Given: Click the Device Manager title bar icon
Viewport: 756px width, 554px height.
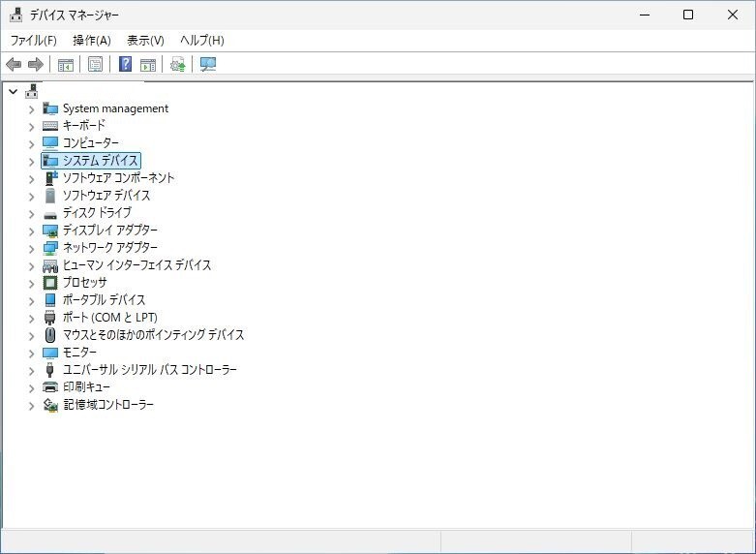Looking at the screenshot, I should [15, 15].
